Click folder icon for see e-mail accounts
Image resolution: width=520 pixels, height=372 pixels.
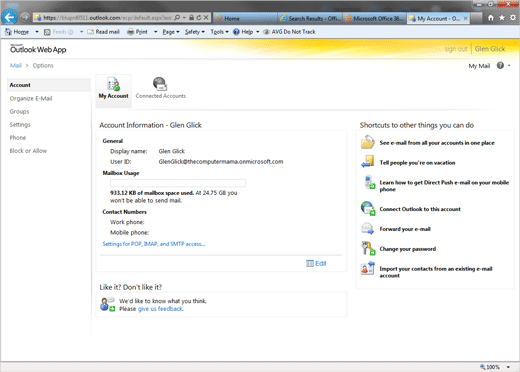coord(368,142)
